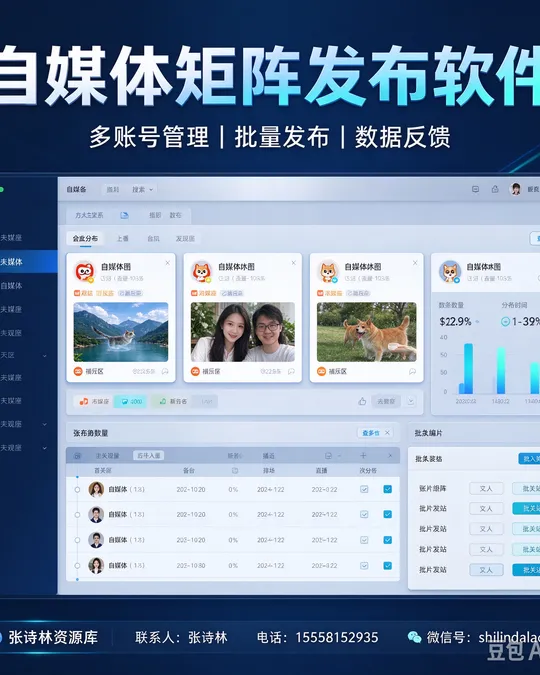Click the orange footer icon on dog-photo card
This screenshot has height=675, width=540.
pyautogui.click(x=321, y=371)
